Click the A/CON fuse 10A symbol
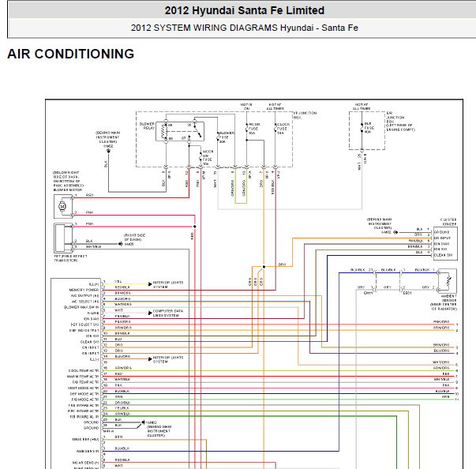The width and height of the screenshot is (476, 469). tap(246, 129)
